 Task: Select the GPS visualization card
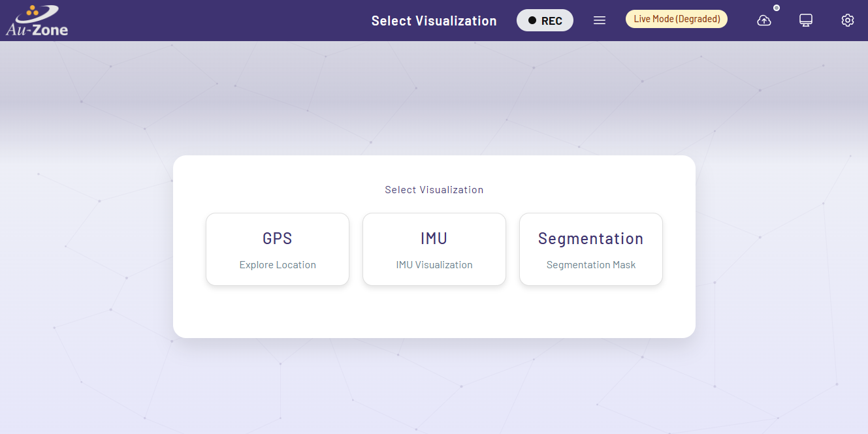pyautogui.click(x=277, y=249)
